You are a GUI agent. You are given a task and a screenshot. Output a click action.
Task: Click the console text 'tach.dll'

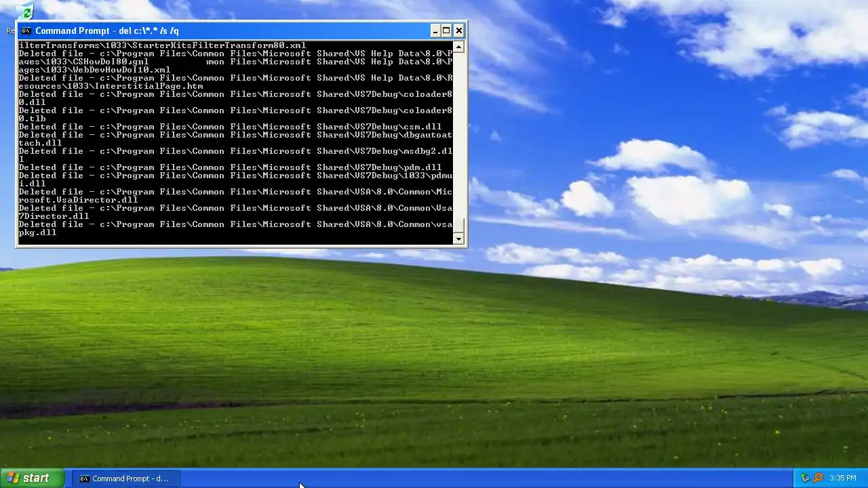(40, 143)
